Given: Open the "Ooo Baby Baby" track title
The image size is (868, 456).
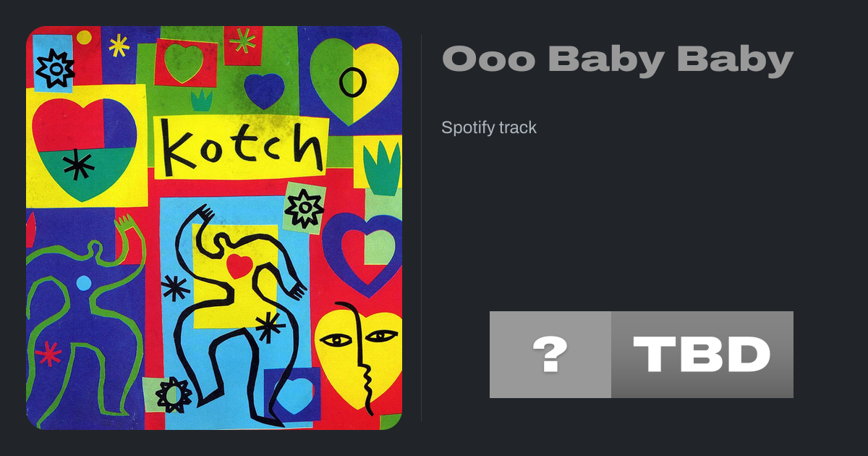Looking at the screenshot, I should click(618, 59).
